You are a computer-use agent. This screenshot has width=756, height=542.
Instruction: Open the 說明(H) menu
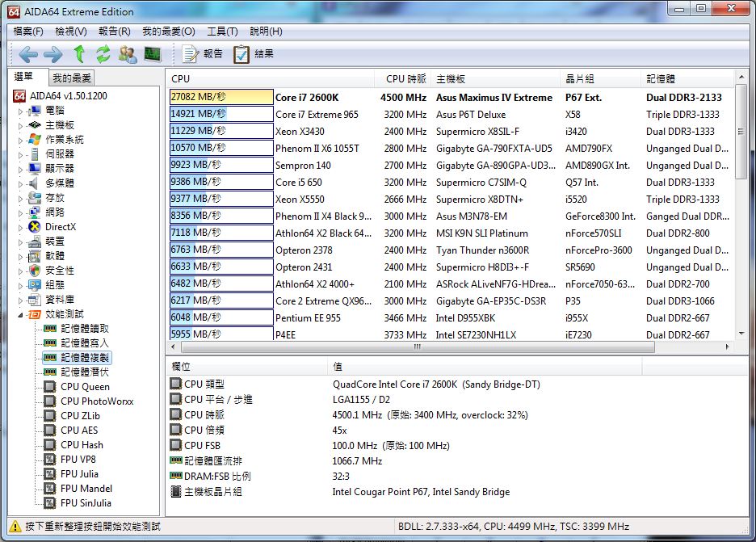(266, 32)
